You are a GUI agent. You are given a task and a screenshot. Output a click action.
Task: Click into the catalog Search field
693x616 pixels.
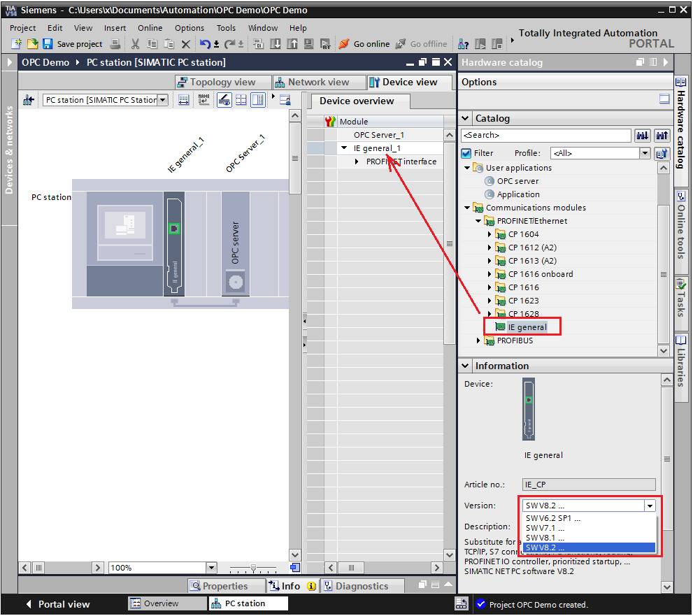tap(545, 135)
